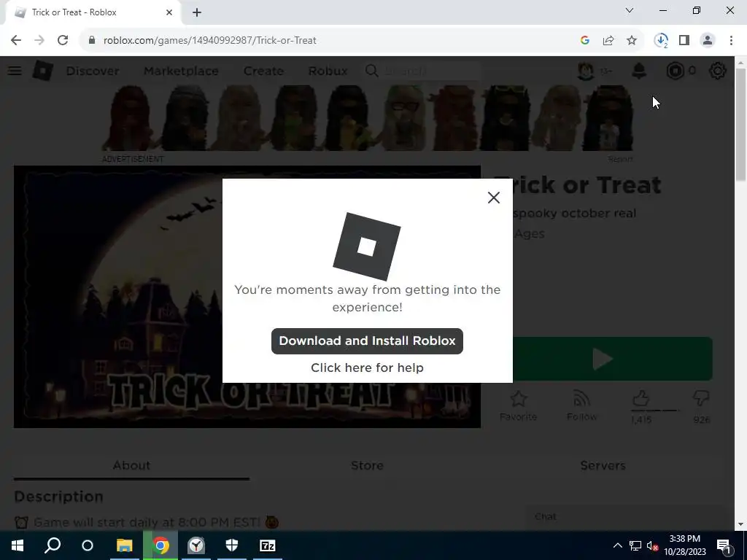747x560 pixels.
Task: Share this page using share icon
Action: (608, 41)
